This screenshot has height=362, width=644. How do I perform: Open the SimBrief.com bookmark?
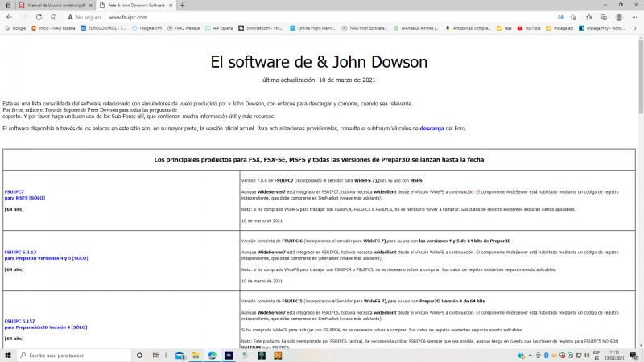260,28
